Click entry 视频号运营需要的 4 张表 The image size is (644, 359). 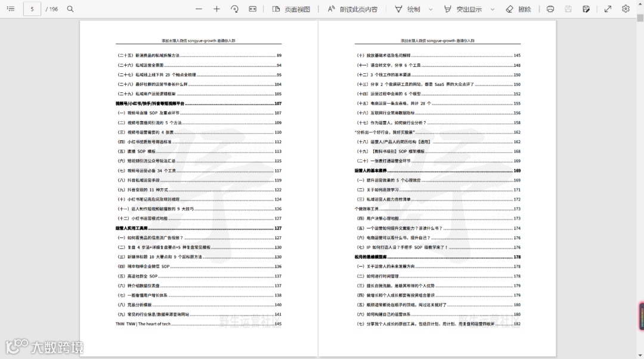coord(199,132)
